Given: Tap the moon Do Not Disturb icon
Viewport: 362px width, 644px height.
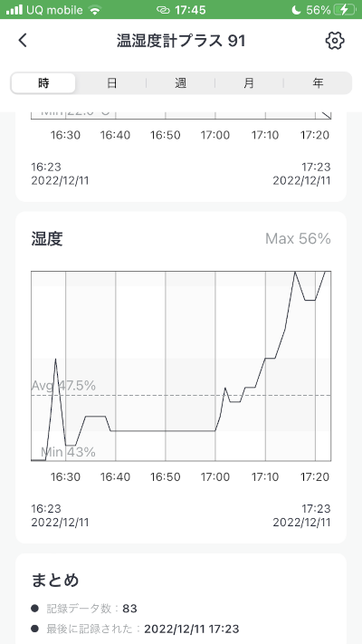Looking at the screenshot, I should 296,10.
